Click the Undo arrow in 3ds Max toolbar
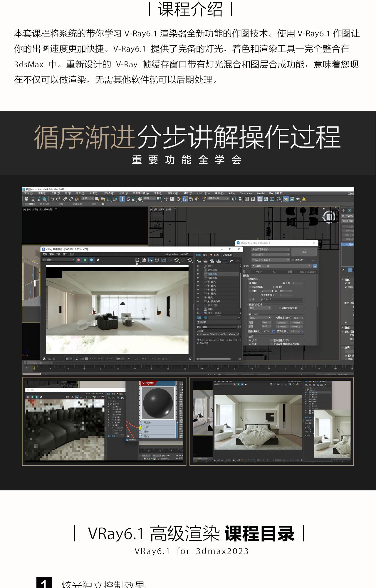 (x=52, y=199)
